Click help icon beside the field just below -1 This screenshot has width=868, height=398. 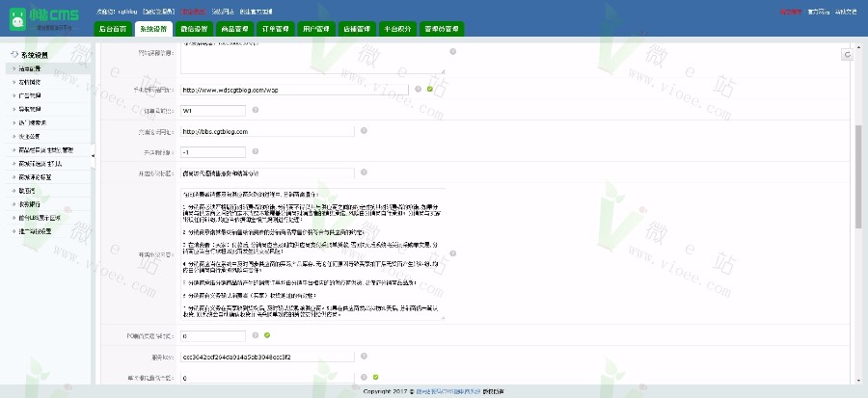[x=364, y=172]
